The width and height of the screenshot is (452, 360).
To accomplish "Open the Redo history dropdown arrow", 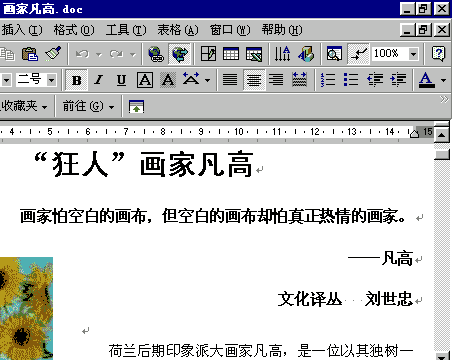I will click(133, 54).
